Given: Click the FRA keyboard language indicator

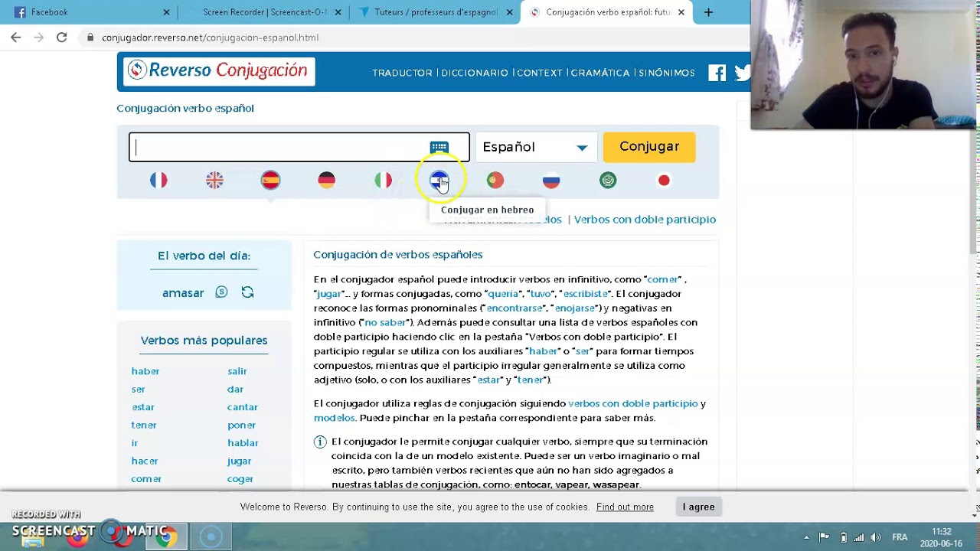Looking at the screenshot, I should coord(900,537).
